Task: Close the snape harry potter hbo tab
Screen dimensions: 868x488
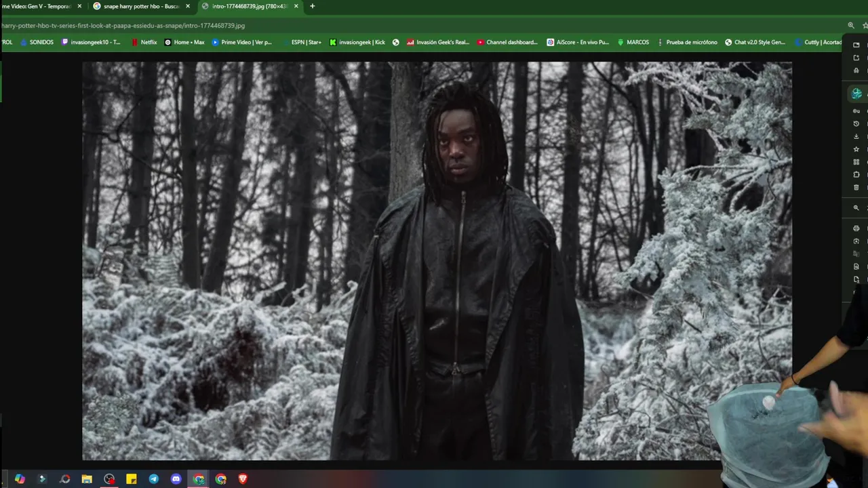Action: (188, 6)
